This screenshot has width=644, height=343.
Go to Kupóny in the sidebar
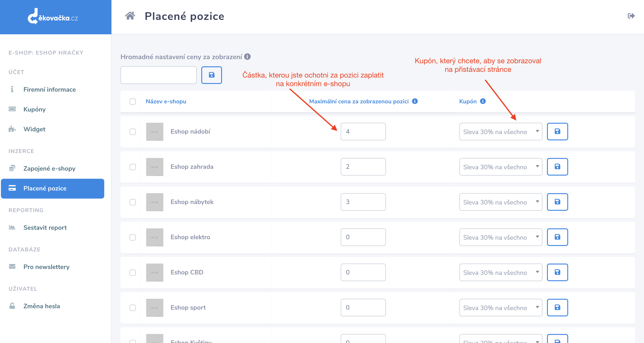[x=35, y=109]
